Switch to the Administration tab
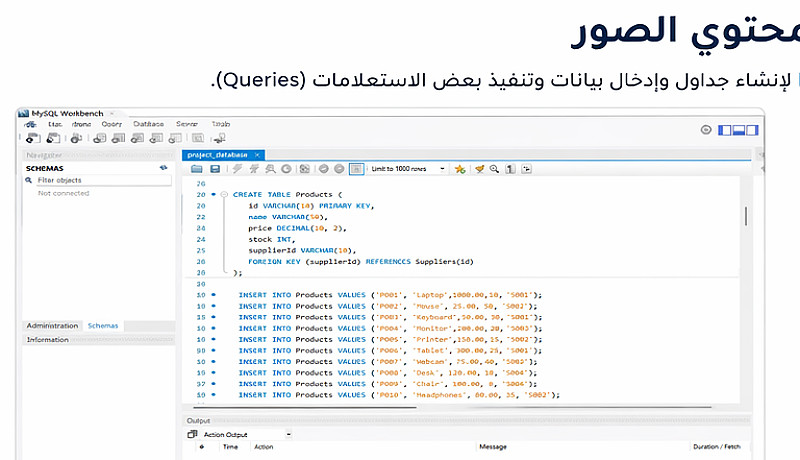This screenshot has width=800, height=460. (52, 325)
